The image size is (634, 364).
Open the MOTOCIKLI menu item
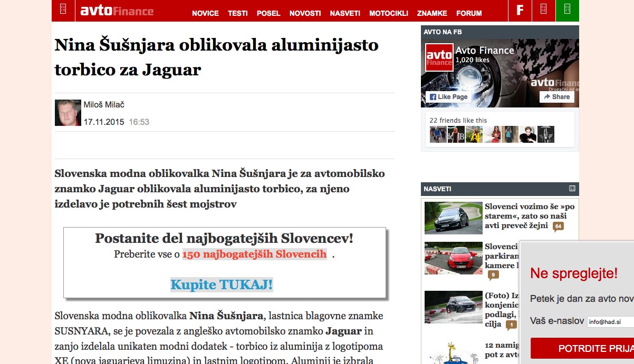click(389, 13)
